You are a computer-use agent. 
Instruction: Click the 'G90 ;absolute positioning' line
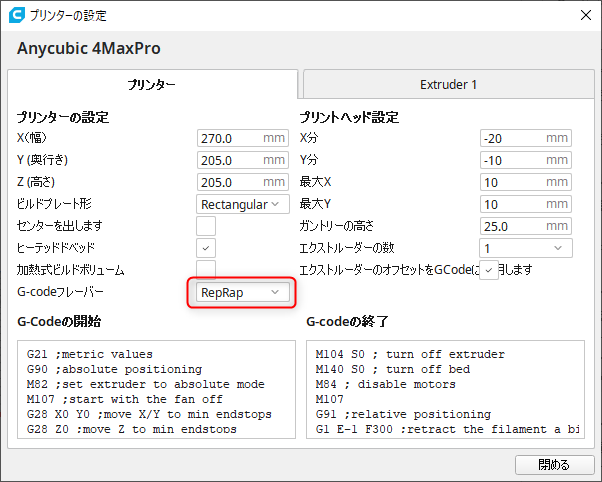click(x=114, y=369)
